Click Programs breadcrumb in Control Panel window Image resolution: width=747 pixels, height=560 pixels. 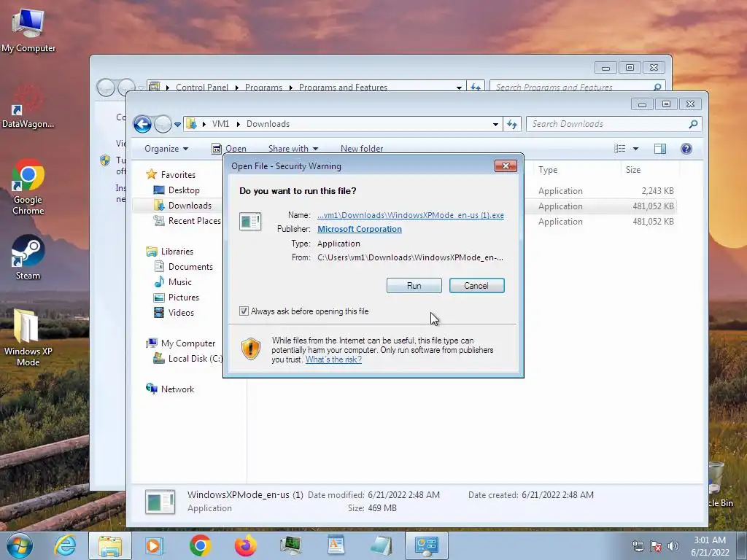click(263, 87)
